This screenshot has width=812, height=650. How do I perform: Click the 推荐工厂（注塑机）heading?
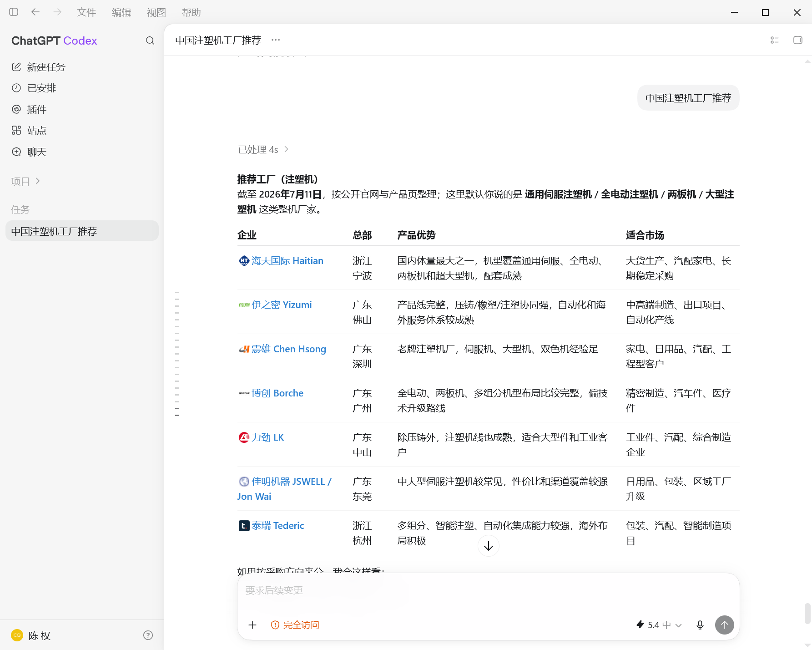pos(278,179)
